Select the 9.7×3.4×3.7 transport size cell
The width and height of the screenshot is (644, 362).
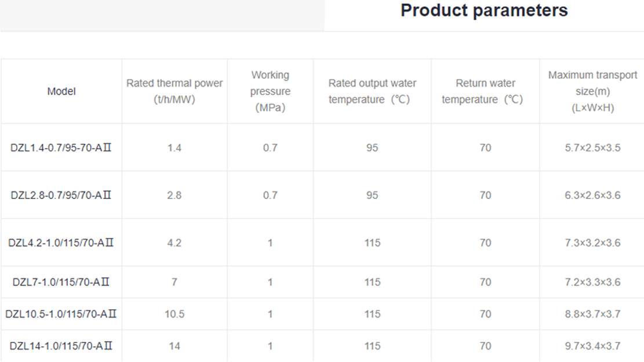(x=592, y=346)
